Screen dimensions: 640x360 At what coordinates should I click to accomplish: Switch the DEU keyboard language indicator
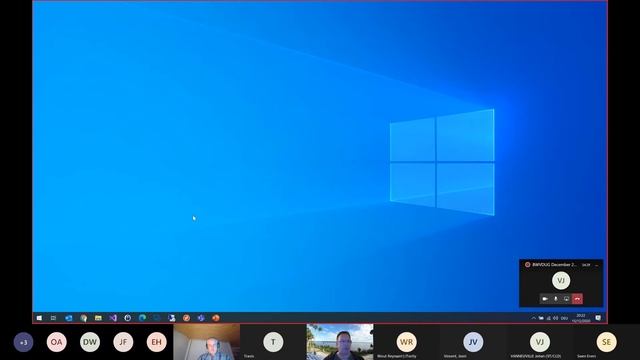point(564,318)
